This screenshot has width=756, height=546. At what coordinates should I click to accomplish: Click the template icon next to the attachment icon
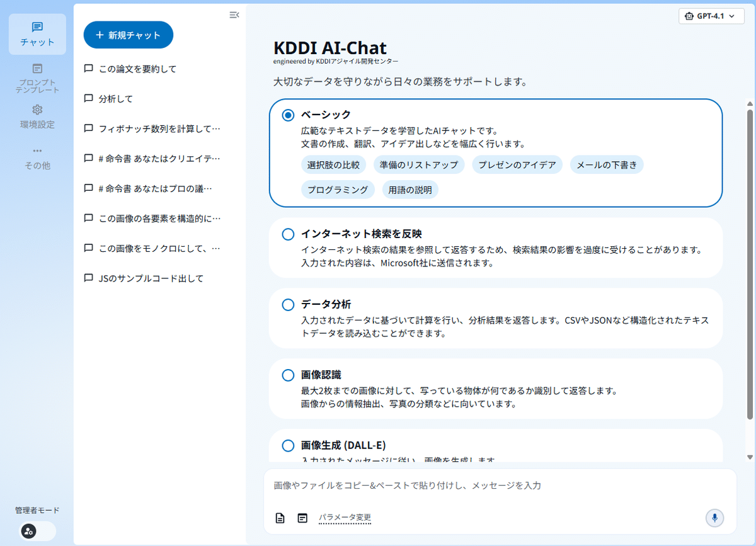302,518
